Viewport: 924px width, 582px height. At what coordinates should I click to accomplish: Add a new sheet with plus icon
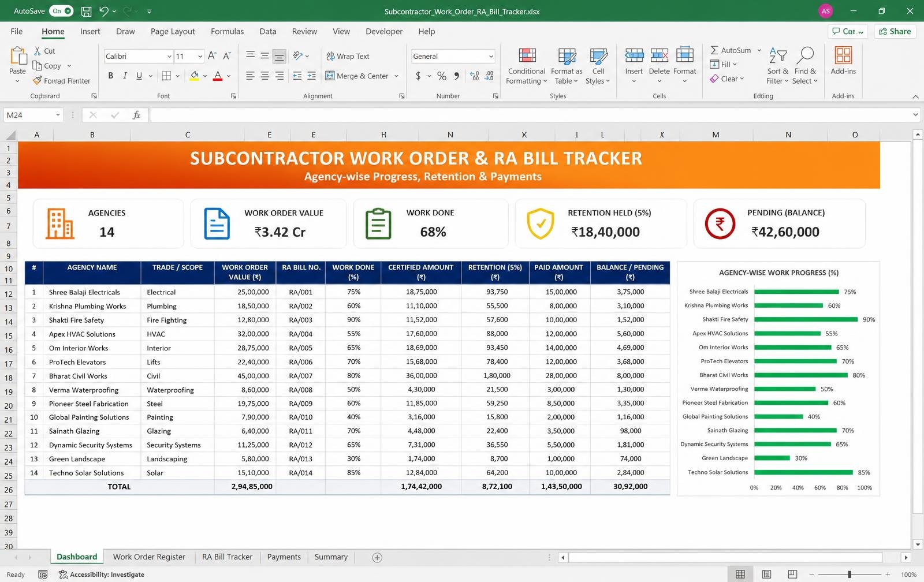(x=377, y=557)
